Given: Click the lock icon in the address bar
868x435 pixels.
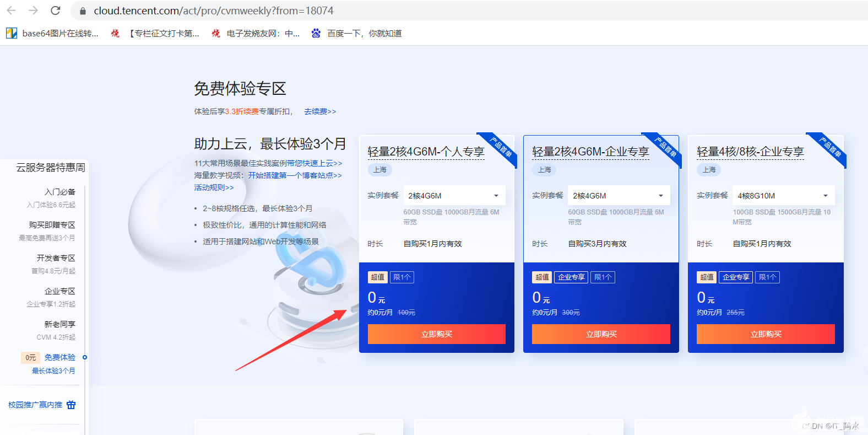Looking at the screenshot, I should (x=83, y=11).
